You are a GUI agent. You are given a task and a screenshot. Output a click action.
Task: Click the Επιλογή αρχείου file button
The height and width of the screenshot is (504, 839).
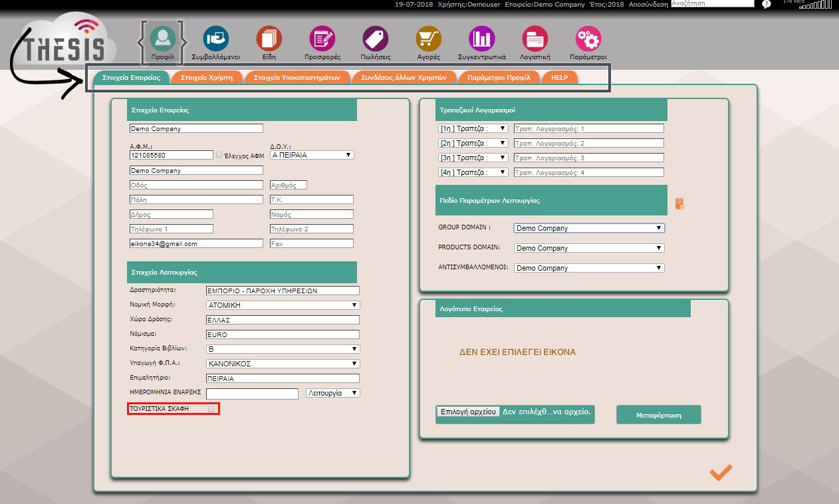(x=468, y=412)
